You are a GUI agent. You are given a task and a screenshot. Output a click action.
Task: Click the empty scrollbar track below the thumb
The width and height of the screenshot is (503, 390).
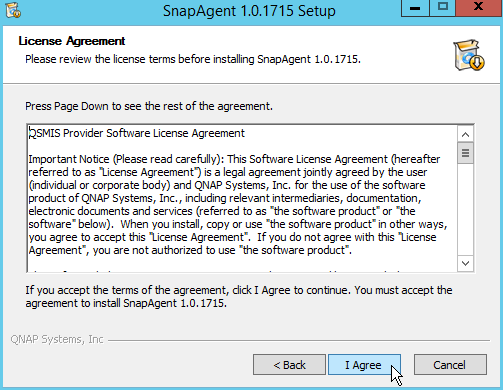(x=466, y=210)
